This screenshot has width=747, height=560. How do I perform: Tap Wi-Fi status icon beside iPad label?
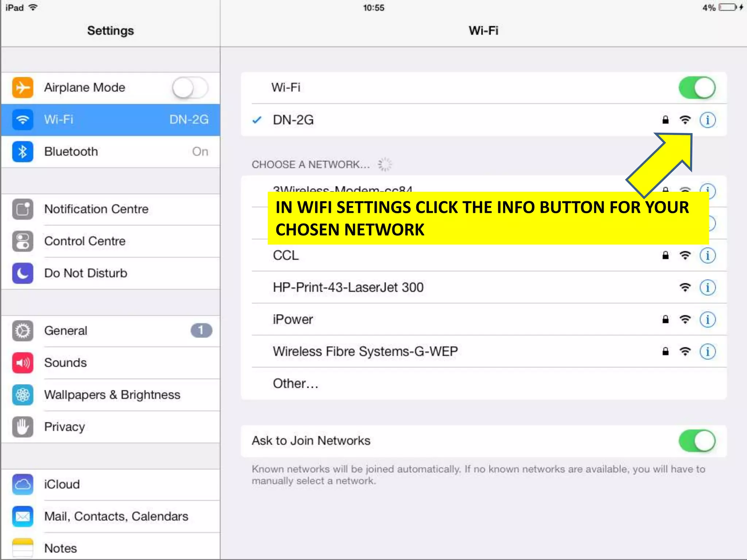(x=33, y=7)
